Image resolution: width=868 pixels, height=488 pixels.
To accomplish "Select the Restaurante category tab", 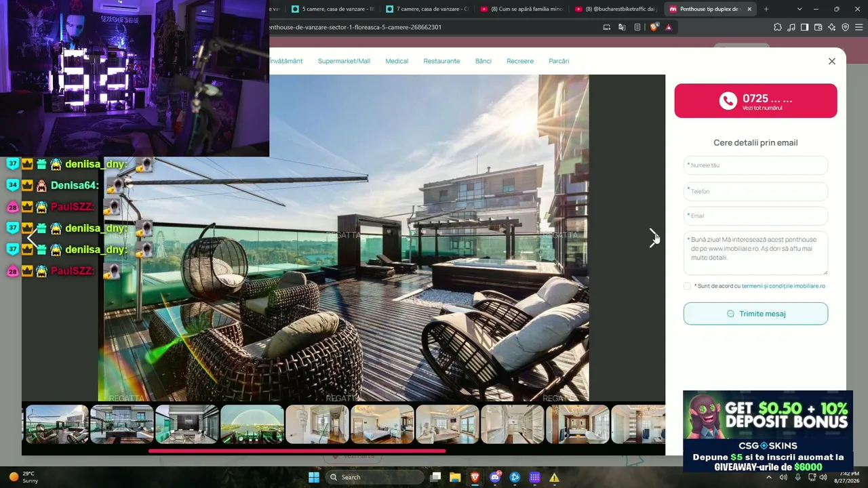I will pyautogui.click(x=441, y=61).
